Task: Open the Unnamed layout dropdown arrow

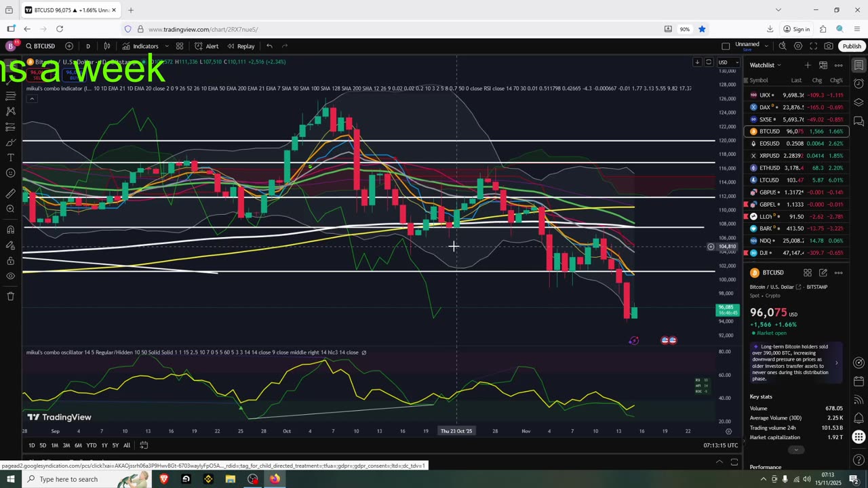Action: (766, 46)
